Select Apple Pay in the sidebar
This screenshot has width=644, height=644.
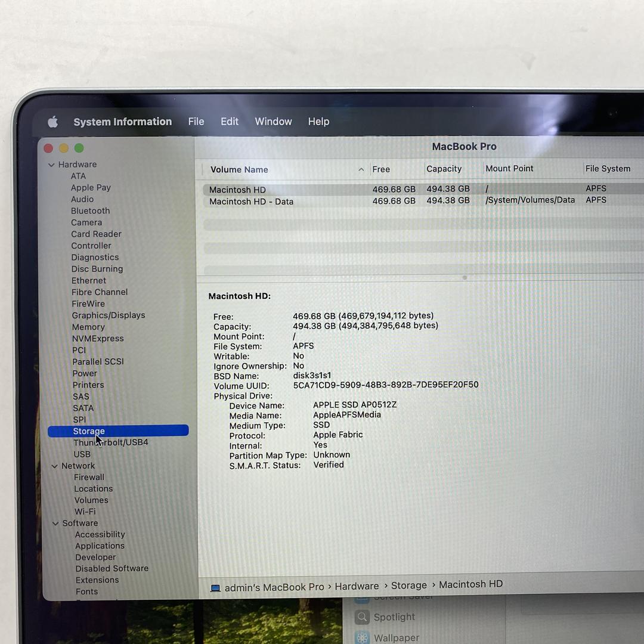tap(91, 187)
